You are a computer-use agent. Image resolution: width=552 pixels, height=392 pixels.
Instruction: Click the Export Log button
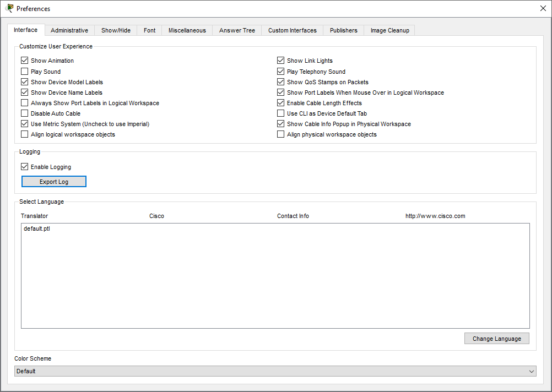click(x=54, y=182)
